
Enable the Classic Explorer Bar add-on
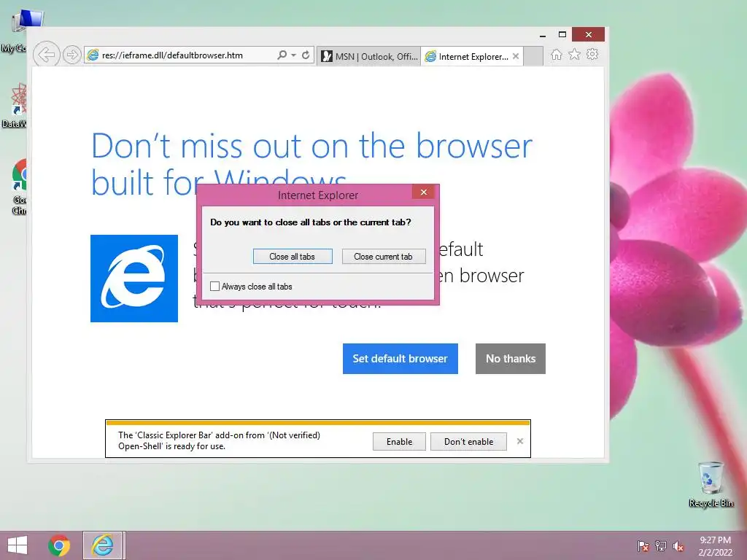pyautogui.click(x=399, y=441)
